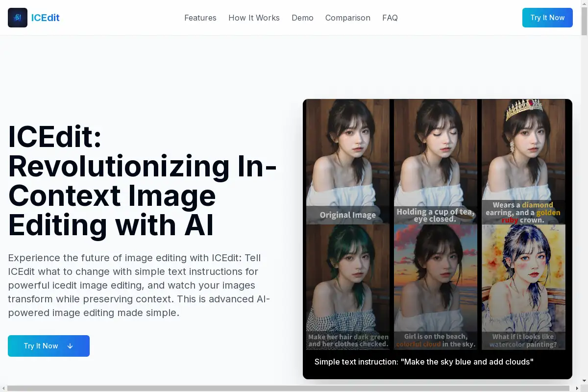Viewport: 588px width, 392px height.
Task: Select the dark green hair image
Action: pyautogui.click(x=348, y=287)
